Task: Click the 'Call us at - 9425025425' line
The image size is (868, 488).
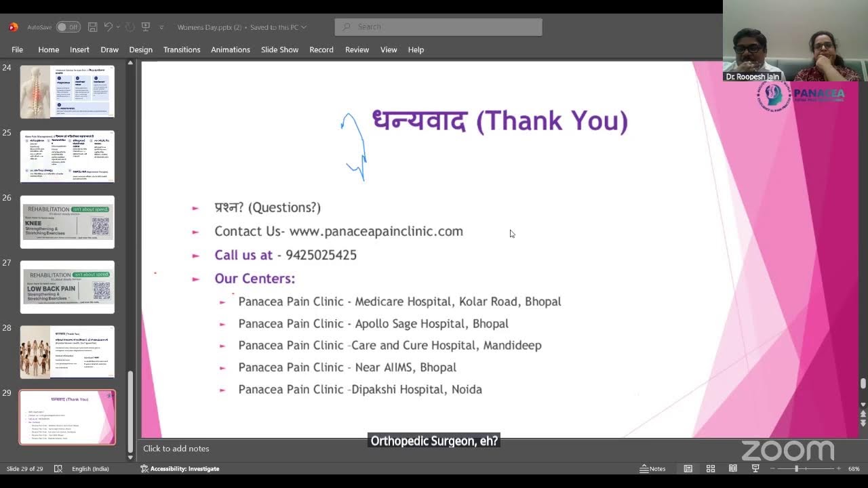Action: click(x=285, y=255)
